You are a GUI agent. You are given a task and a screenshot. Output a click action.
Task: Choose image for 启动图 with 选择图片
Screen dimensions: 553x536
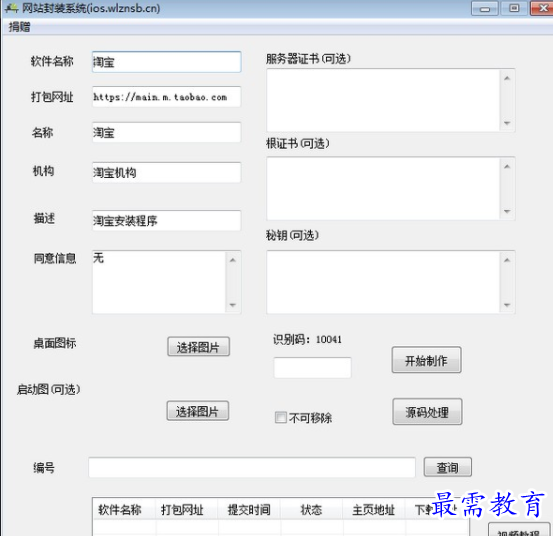[198, 411]
